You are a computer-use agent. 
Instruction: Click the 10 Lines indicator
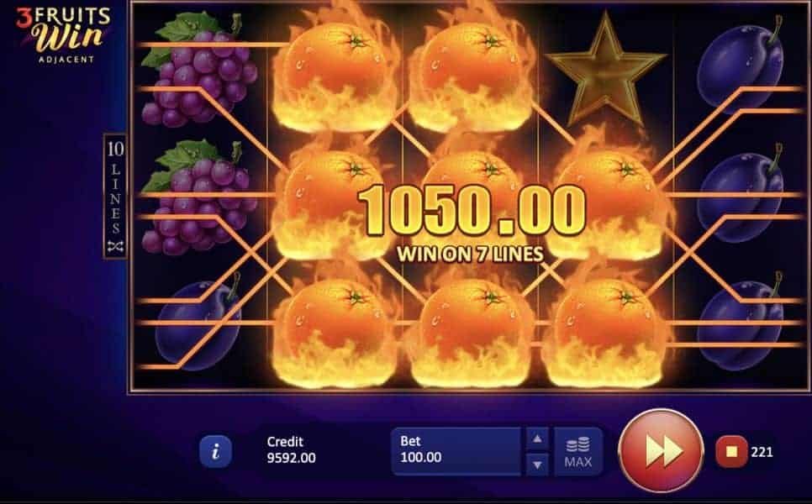coord(115,196)
